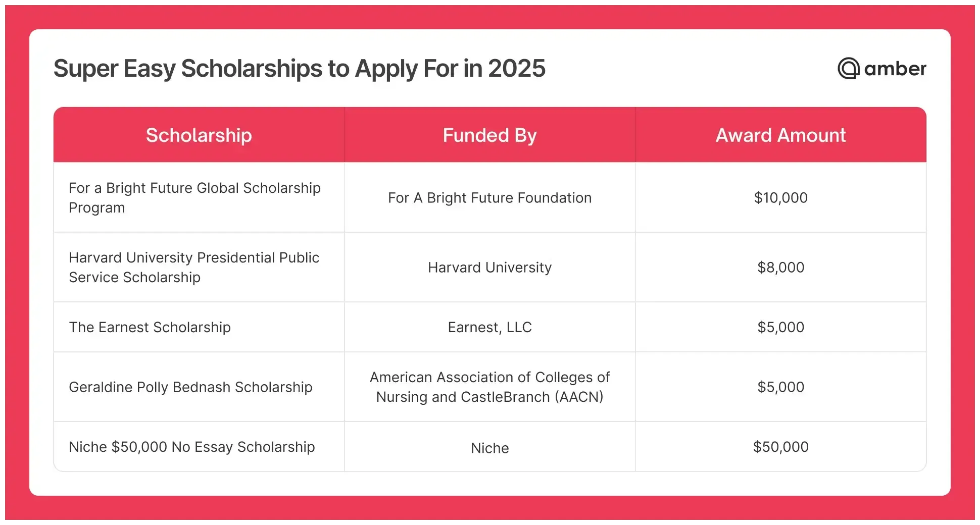Image resolution: width=980 pixels, height=525 pixels.
Task: Click the Funded By column header
Action: [489, 135]
